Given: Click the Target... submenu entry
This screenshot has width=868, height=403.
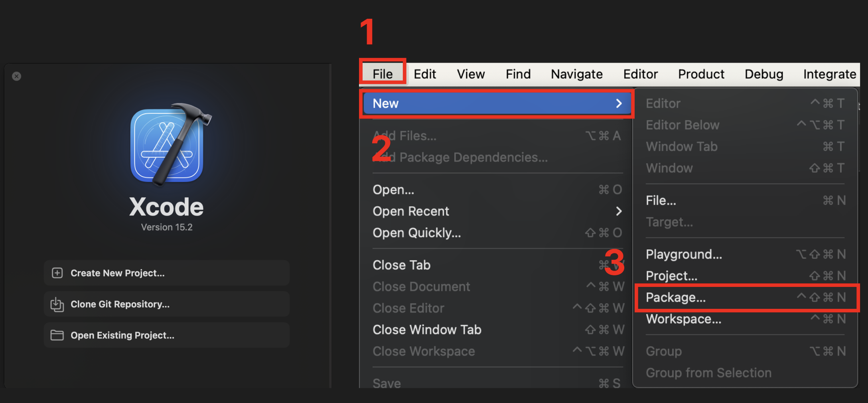Looking at the screenshot, I should tap(745, 222).
